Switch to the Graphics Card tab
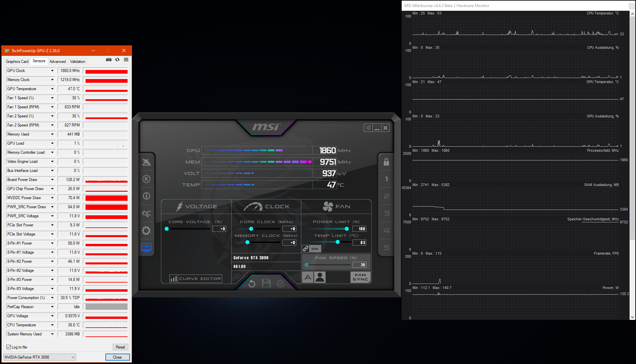636x364 pixels. click(17, 62)
